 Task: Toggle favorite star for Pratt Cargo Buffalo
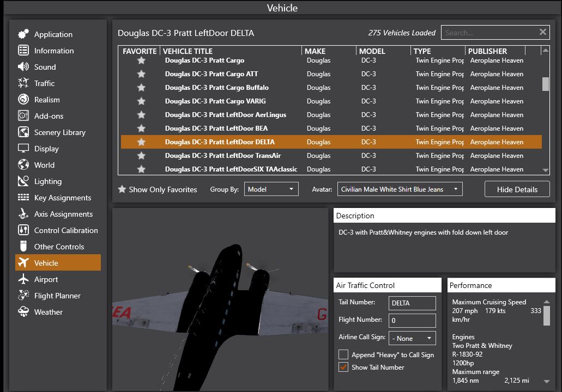pos(141,87)
